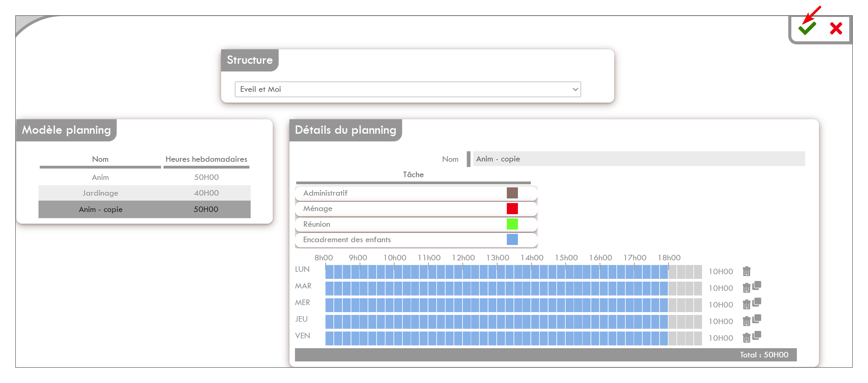The width and height of the screenshot is (868, 383).
Task: Pick the brown Administratif color swatch
Action: [x=512, y=193]
